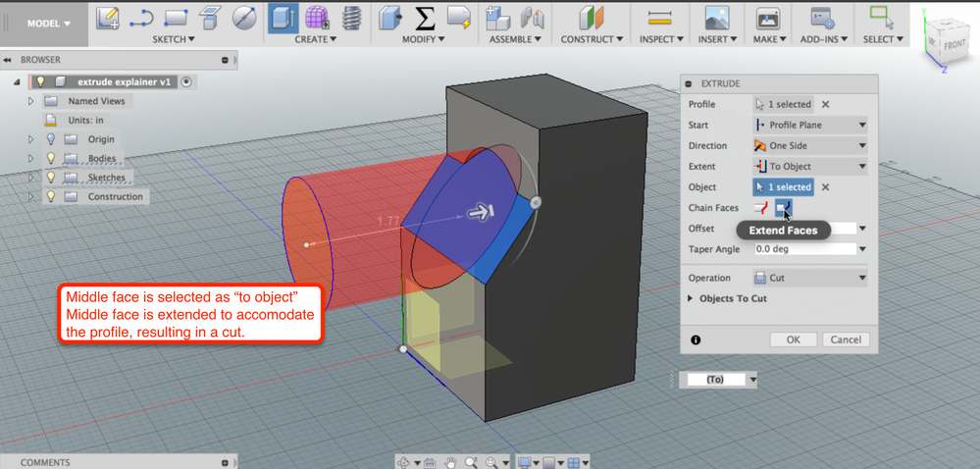Viewport: 980px width, 469px height.
Task: Select the Thread/Coil tool icon
Action: [x=353, y=18]
